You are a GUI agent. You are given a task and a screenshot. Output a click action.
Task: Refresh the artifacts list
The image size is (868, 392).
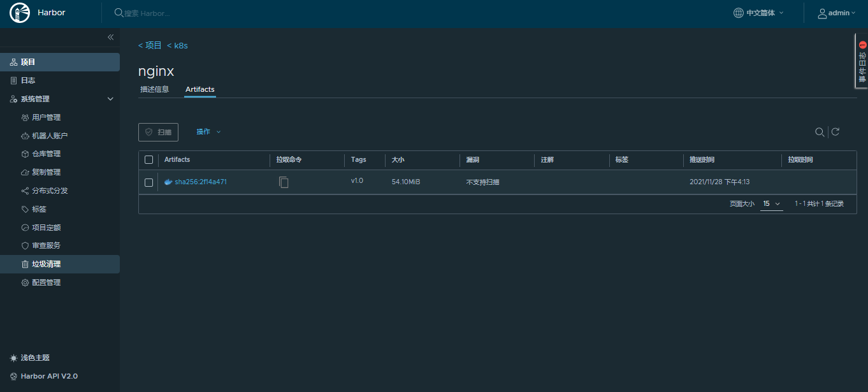point(835,132)
